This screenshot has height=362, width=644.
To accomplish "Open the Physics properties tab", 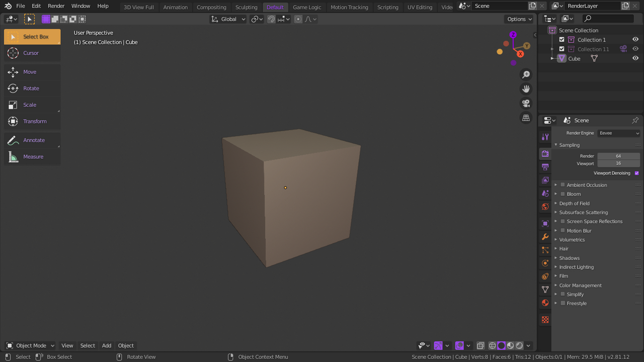I will pos(545,263).
